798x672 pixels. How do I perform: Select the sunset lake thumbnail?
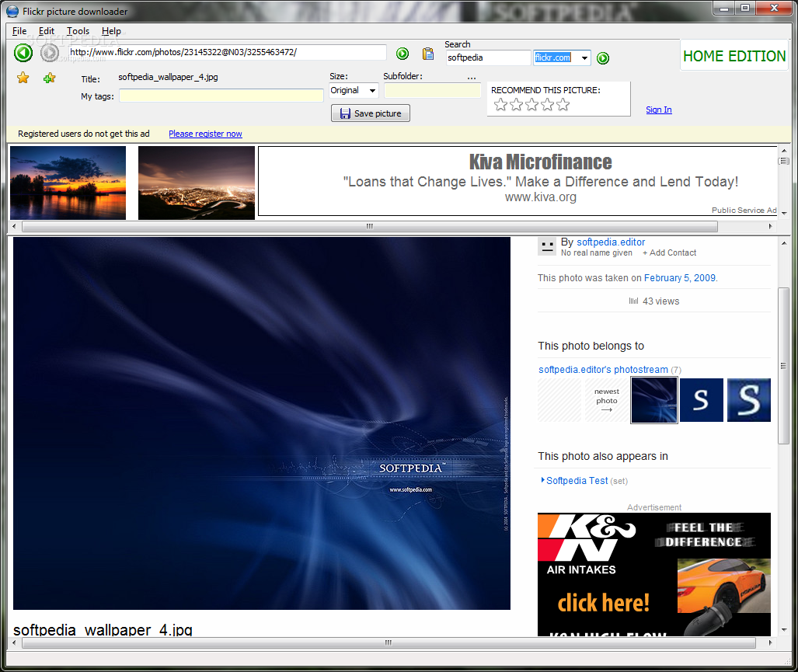pos(68,183)
